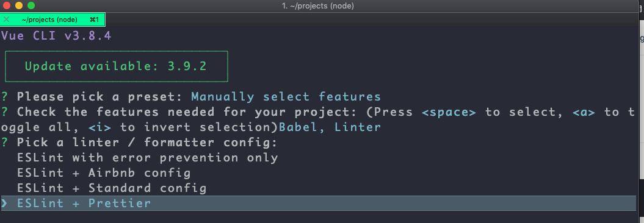Click the question mark before "Please pick a preset"
The height and width of the screenshot is (223, 644).
[x=4, y=97]
